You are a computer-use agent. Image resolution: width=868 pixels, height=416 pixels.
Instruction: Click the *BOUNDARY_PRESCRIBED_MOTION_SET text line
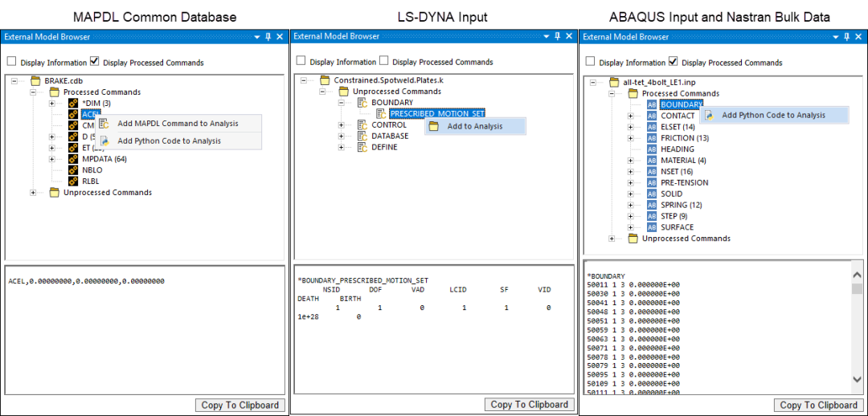tap(363, 280)
